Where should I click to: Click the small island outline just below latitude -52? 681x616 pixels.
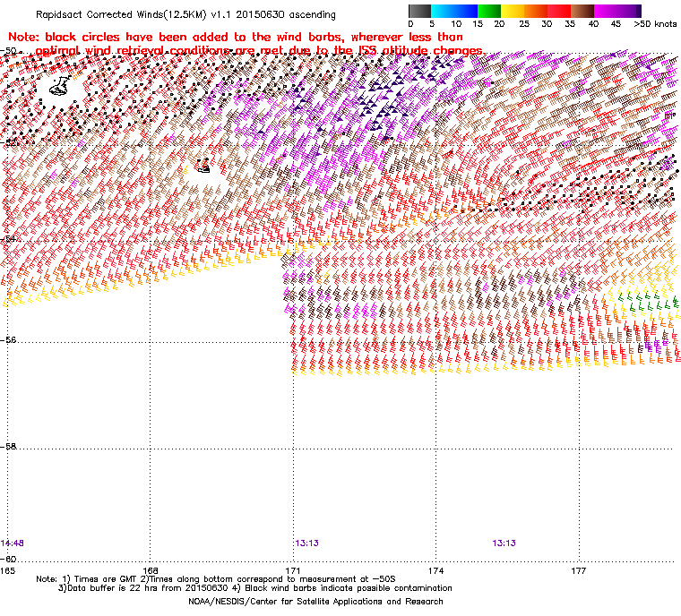click(x=203, y=167)
